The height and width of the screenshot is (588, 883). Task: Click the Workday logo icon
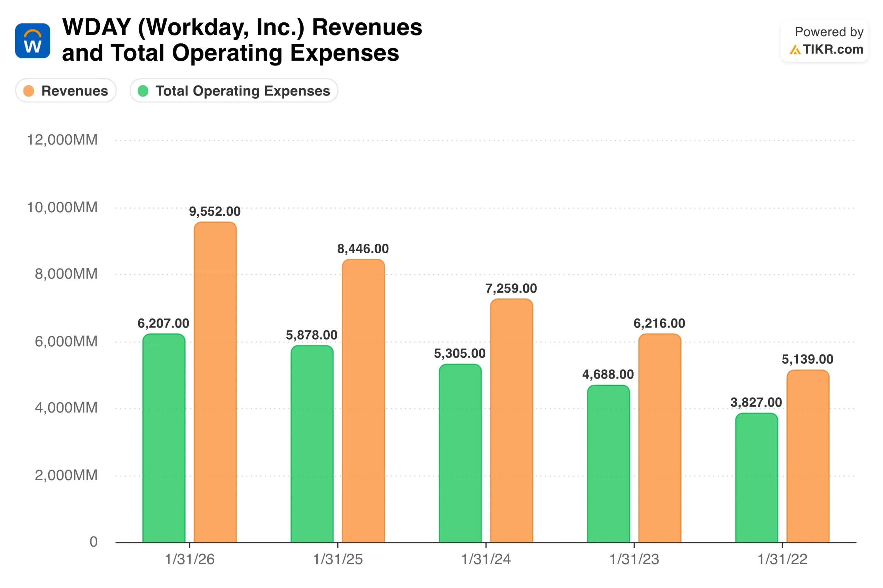[x=33, y=41]
